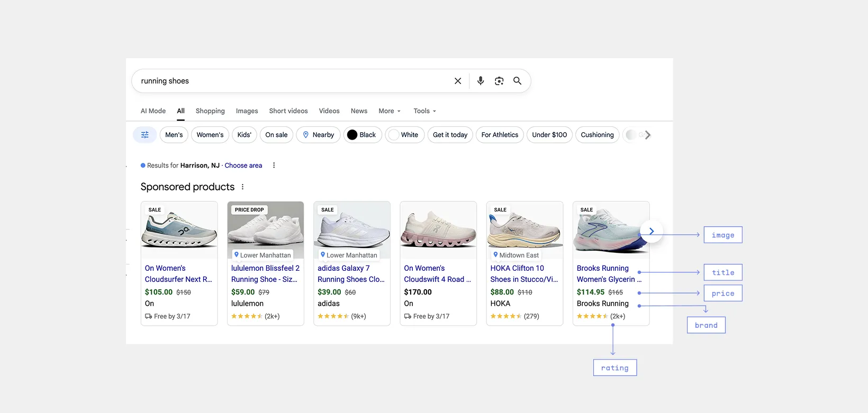Toggle the Cushioning filter chip
Image resolution: width=868 pixels, height=413 pixels.
(597, 135)
